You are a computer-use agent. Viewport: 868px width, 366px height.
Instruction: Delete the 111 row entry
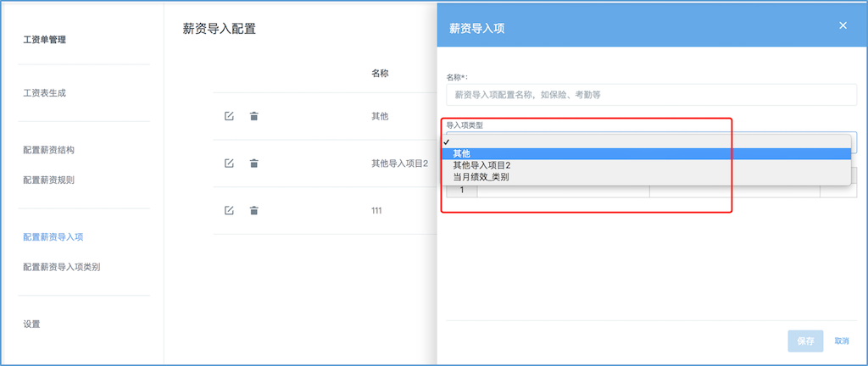pos(253,210)
